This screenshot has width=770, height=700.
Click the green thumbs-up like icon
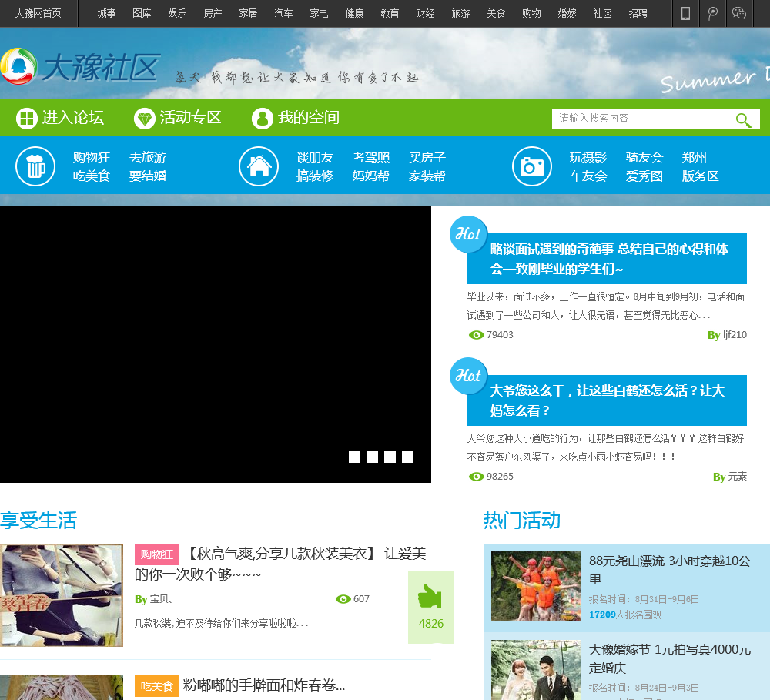(x=430, y=596)
